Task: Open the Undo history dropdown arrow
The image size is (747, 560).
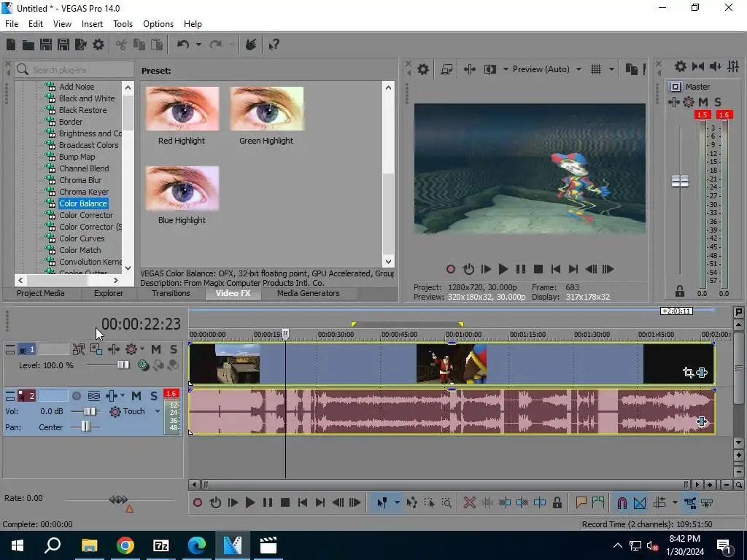Action: tap(198, 44)
